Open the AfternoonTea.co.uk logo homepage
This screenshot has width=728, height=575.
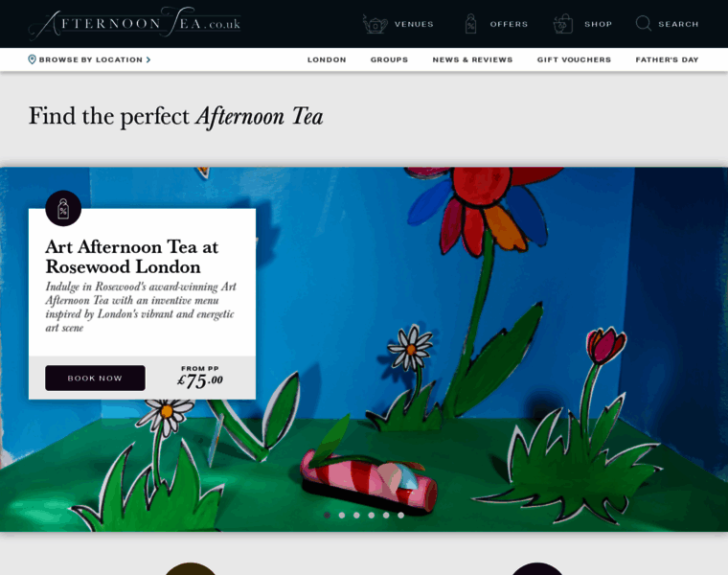tap(135, 22)
